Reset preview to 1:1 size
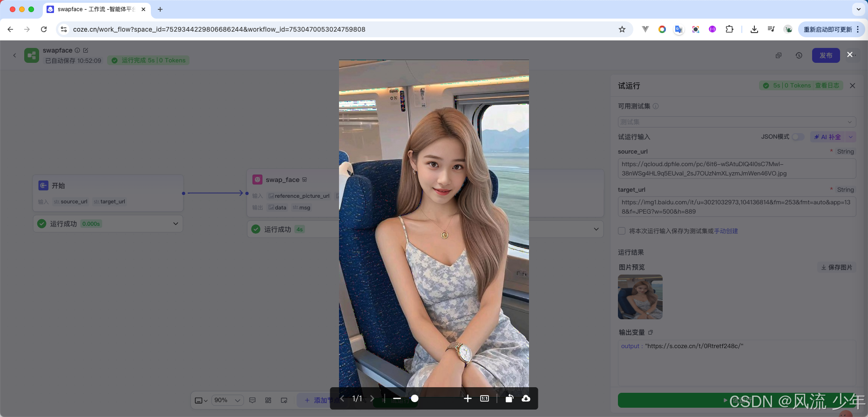Screen dimensions: 868x417 point(484,398)
